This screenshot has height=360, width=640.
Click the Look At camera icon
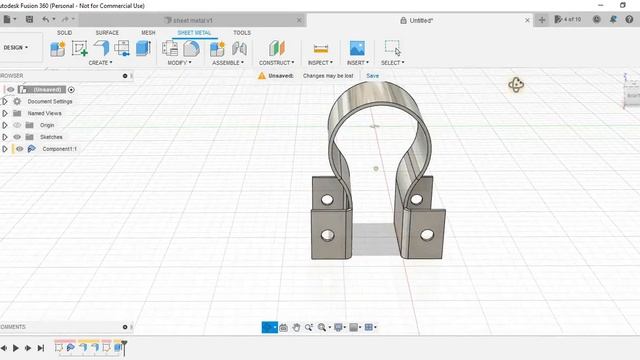pos(284,327)
